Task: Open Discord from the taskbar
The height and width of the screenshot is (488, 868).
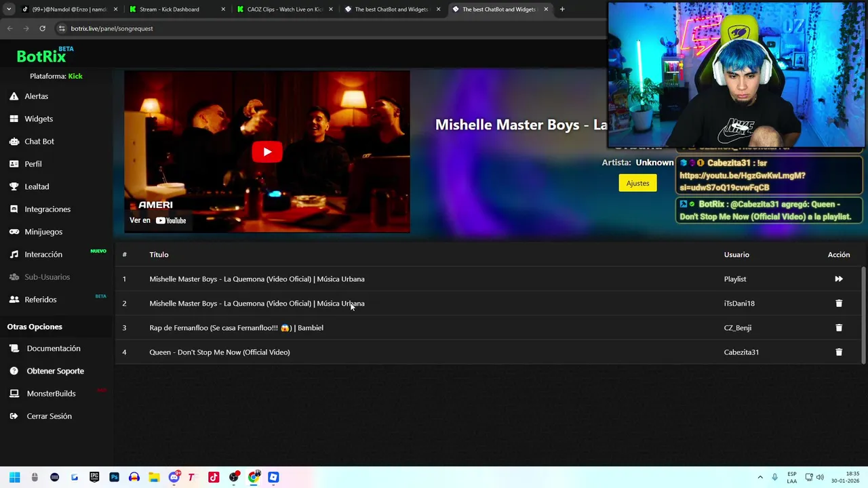Action: click(174, 477)
